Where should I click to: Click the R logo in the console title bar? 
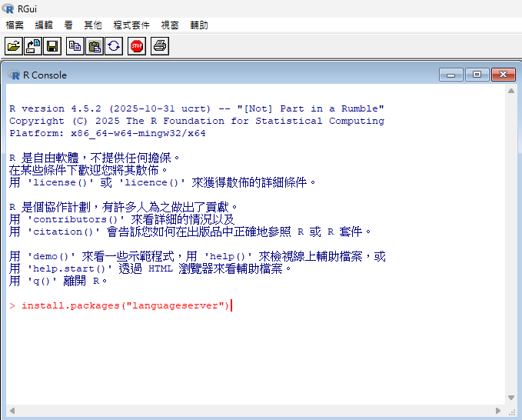[14, 75]
